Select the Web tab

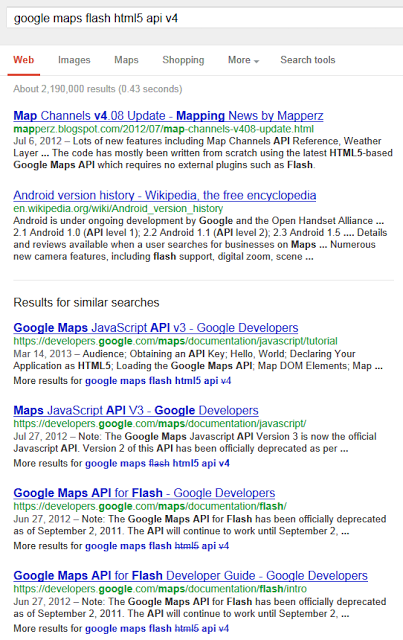point(24,60)
